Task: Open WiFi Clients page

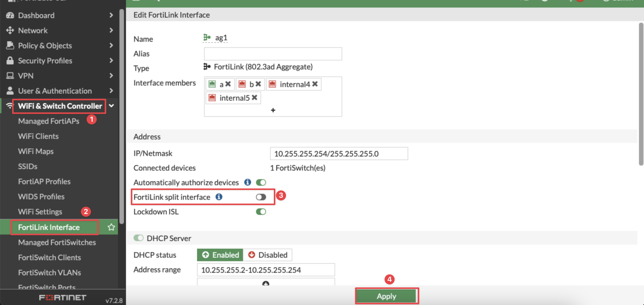Action: [38, 136]
